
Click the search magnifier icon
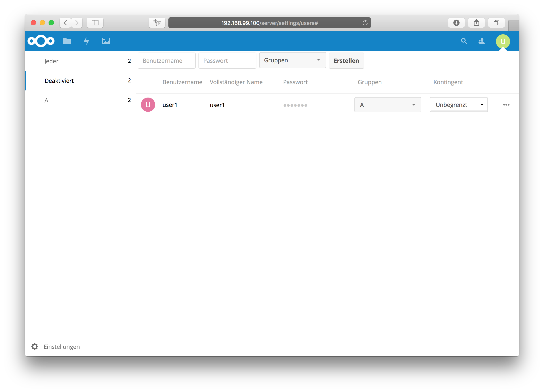click(x=464, y=41)
